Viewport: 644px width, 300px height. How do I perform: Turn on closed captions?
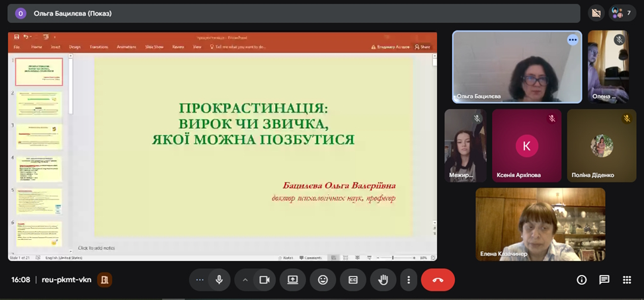point(353,280)
